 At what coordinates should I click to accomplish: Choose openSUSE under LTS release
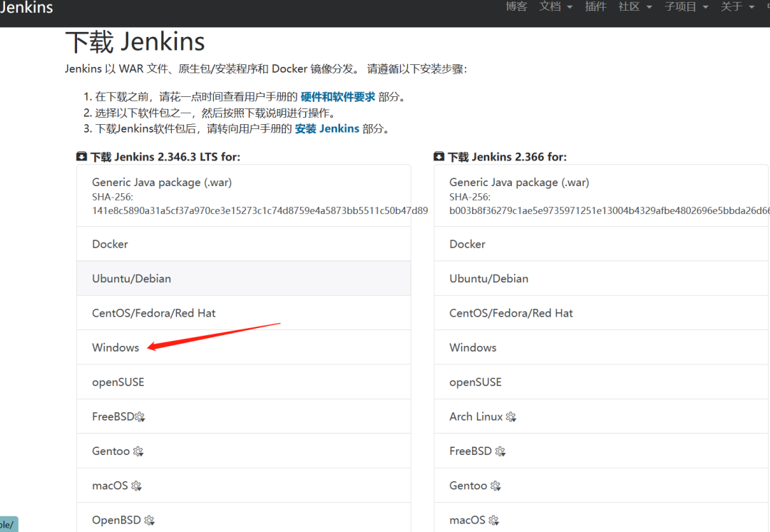[244, 382]
